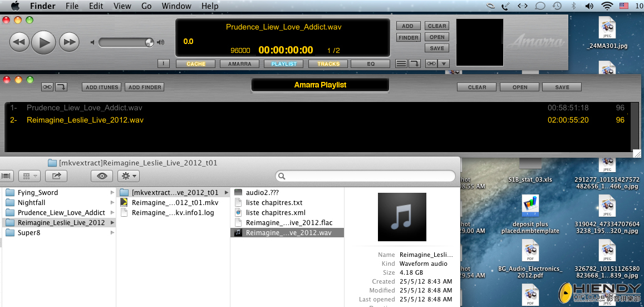The height and width of the screenshot is (307, 644).
Task: Click SAVE in the Amarra player window
Action: 437,48
